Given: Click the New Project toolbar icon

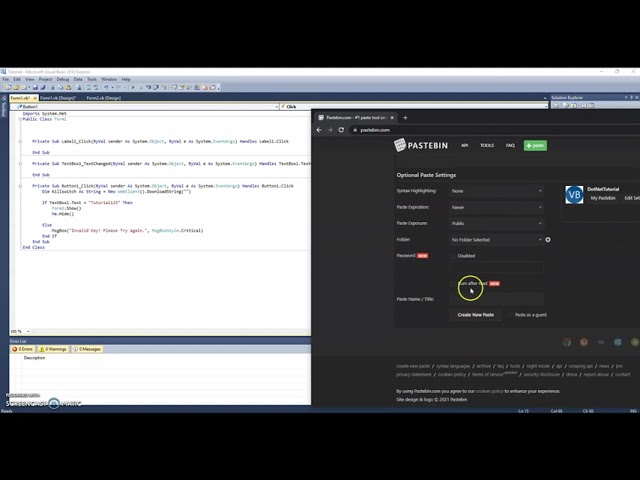Looking at the screenshot, I should coord(8,87).
